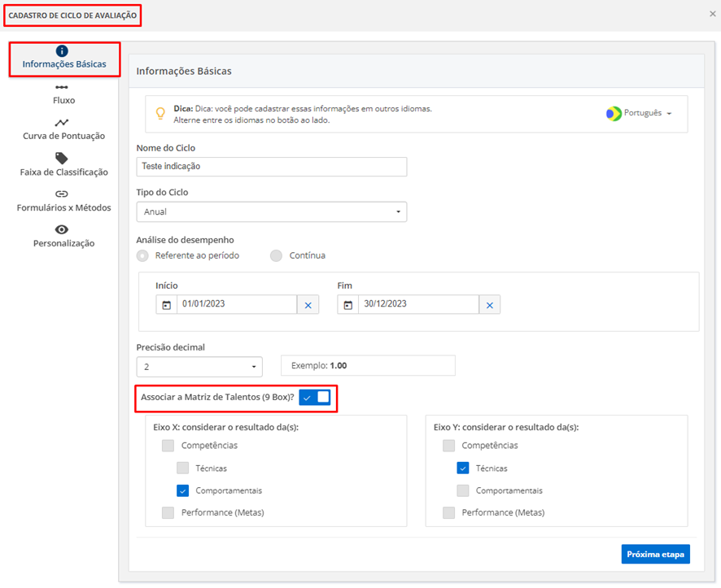This screenshot has width=721, height=588.
Task: Click the Próxima etapa button
Action: (655, 555)
